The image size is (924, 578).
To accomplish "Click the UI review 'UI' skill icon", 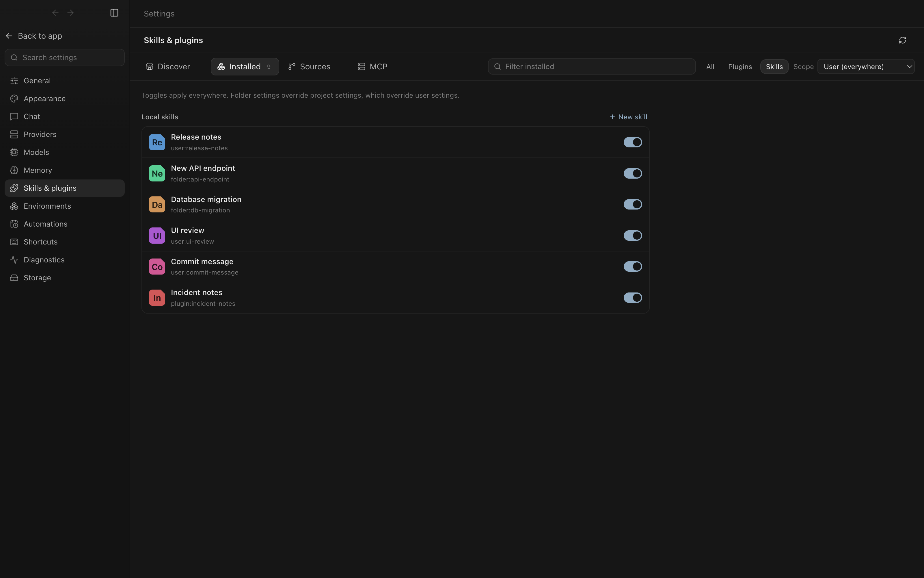I will [x=157, y=236].
